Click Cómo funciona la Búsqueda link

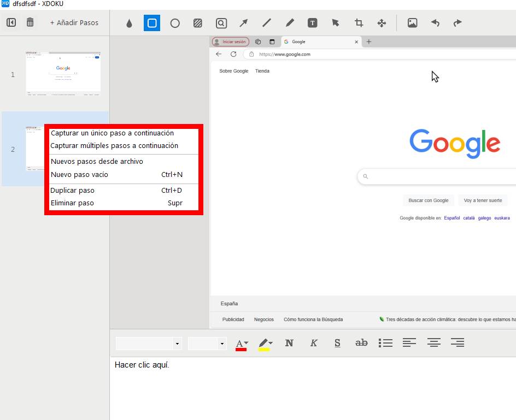click(x=313, y=320)
